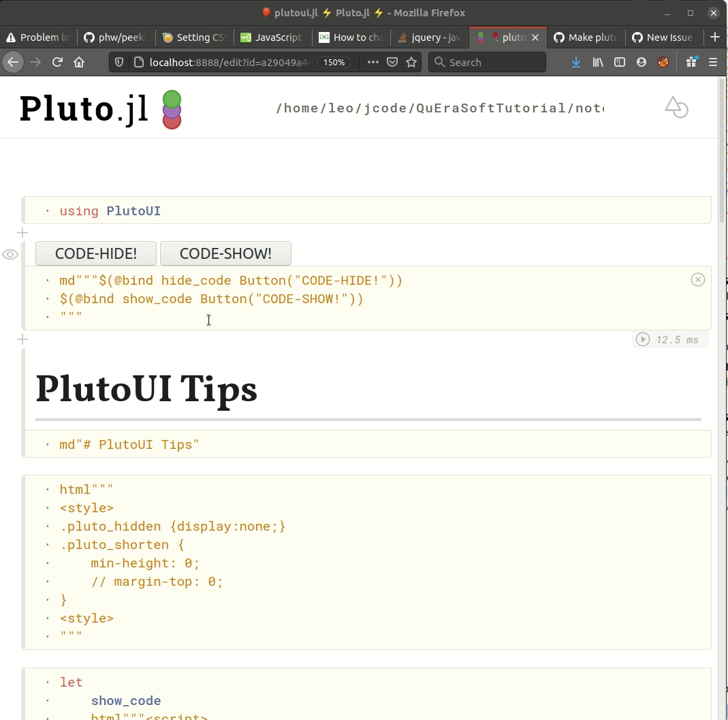Toggle the Firefox sidebar view
Screen dimensions: 728x720
pos(619,62)
